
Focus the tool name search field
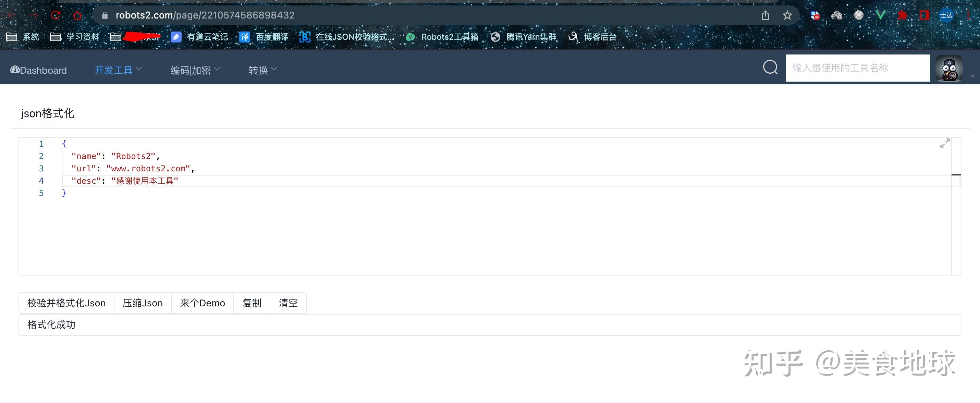(858, 68)
